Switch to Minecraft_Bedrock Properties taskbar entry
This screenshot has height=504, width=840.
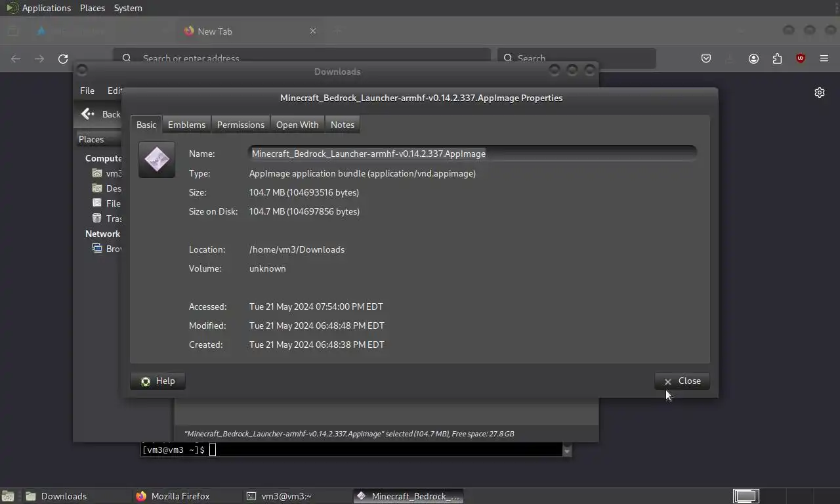[x=409, y=496]
